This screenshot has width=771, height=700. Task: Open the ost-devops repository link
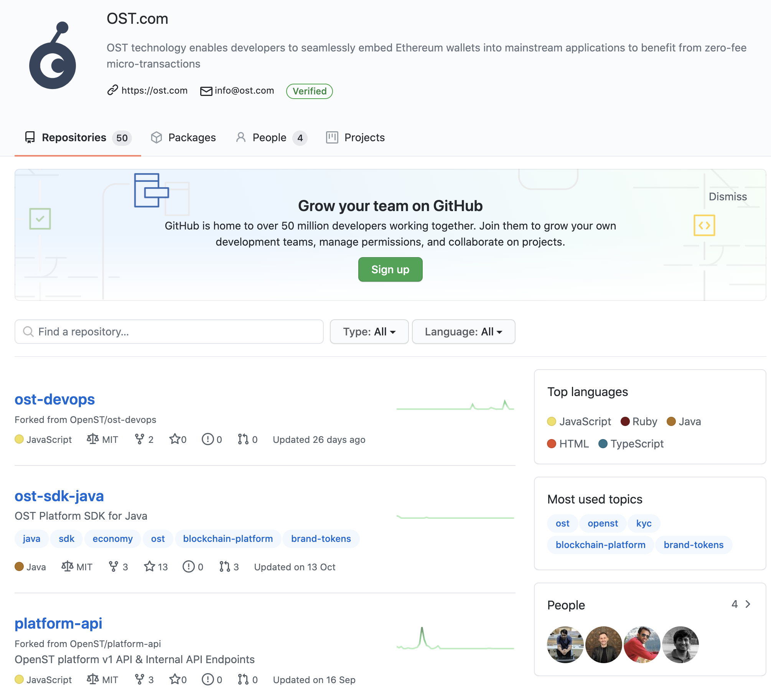click(55, 399)
